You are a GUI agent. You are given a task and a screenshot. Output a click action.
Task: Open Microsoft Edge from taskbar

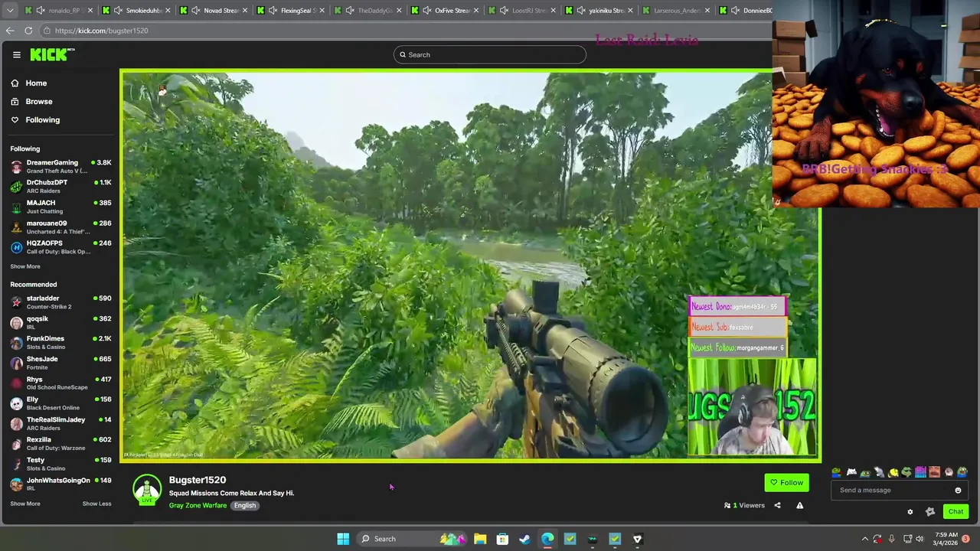pos(547,539)
